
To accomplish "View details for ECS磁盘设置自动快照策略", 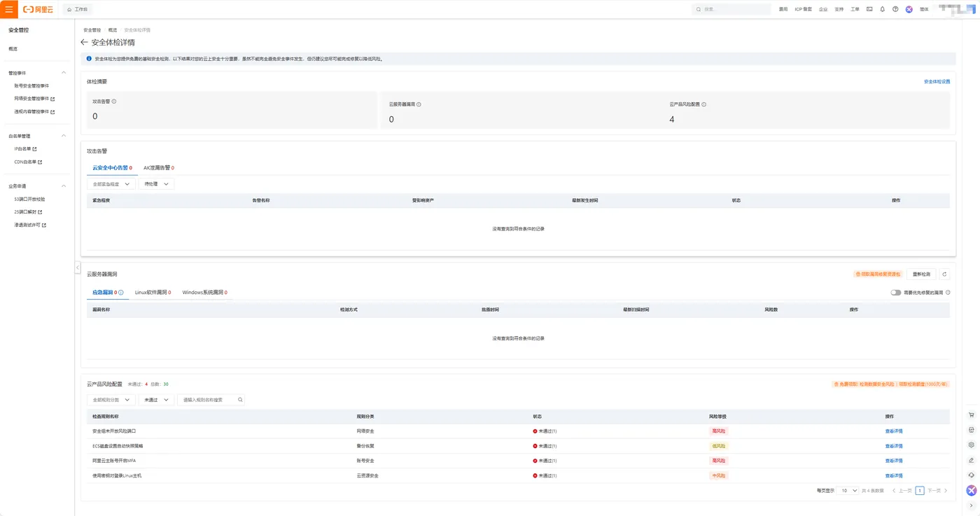I will pyautogui.click(x=894, y=446).
